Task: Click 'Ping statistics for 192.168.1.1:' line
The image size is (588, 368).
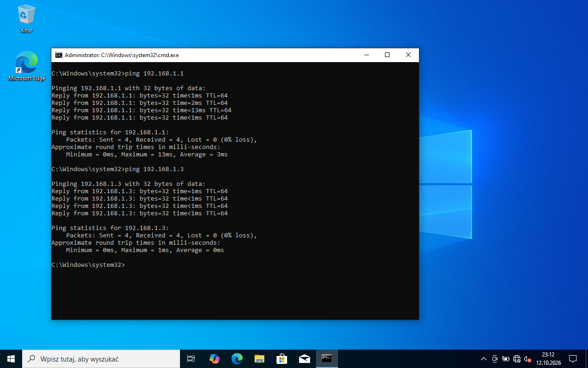Action: click(x=110, y=132)
